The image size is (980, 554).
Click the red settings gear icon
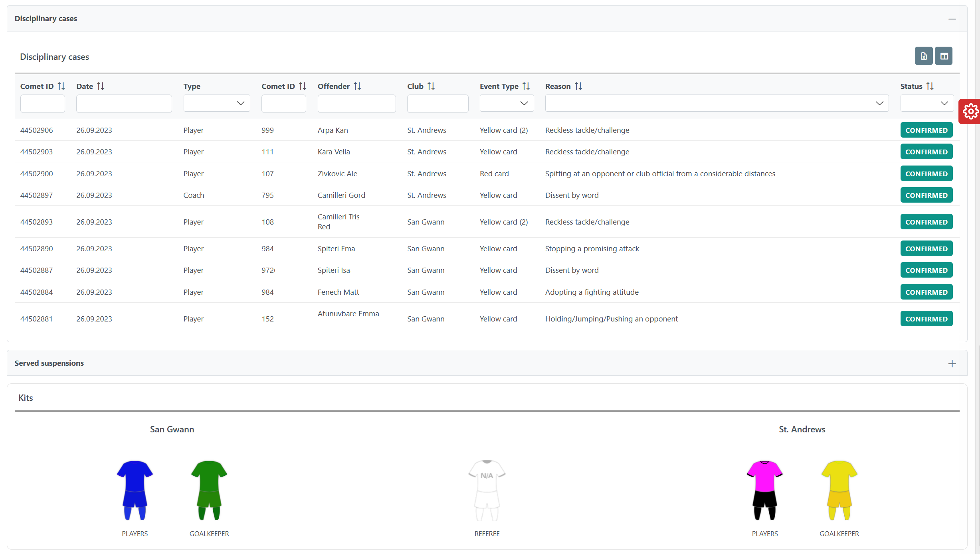pos(970,111)
